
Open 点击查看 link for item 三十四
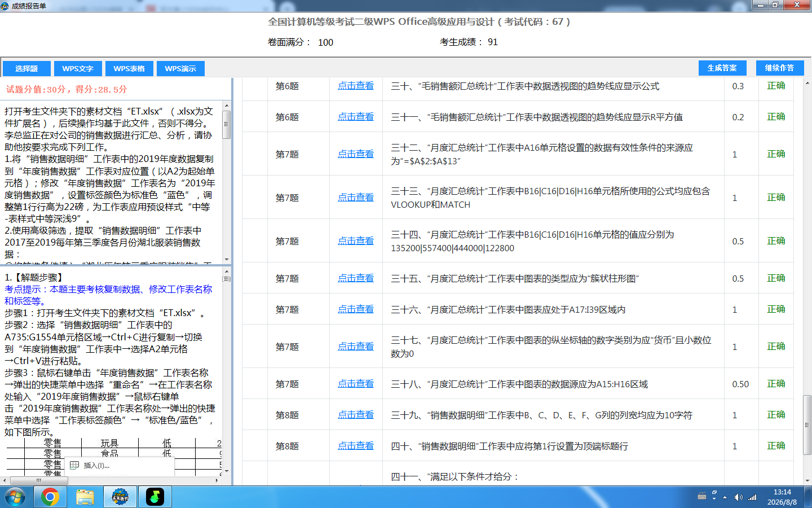pyautogui.click(x=356, y=241)
